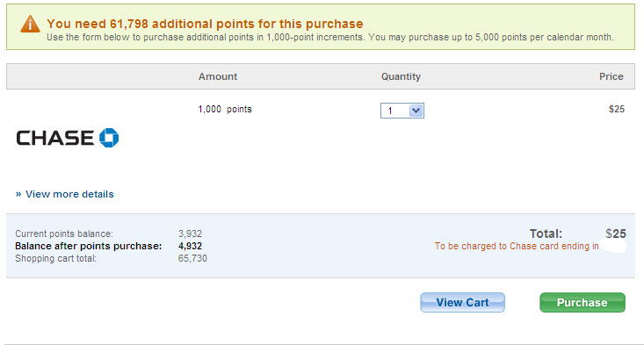Click the Chase octagon logo icon
644x345 pixels.
coord(109,138)
